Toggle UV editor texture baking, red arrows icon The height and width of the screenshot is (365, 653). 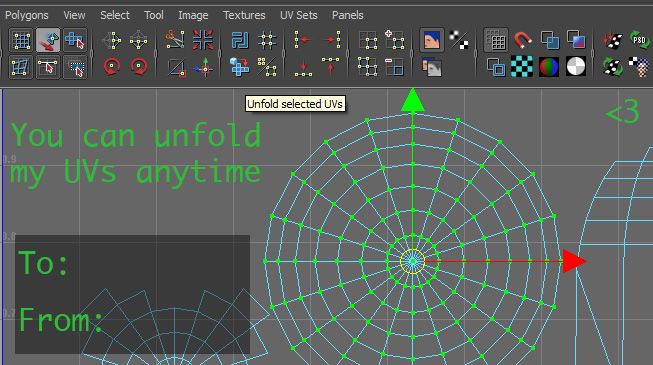613,40
